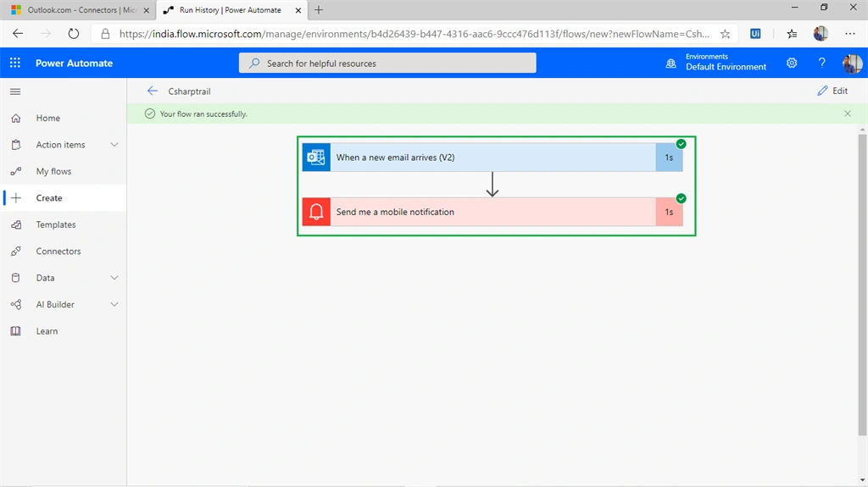Click the vertical scrollbar thumb
The width and height of the screenshot is (868, 487).
862,285
